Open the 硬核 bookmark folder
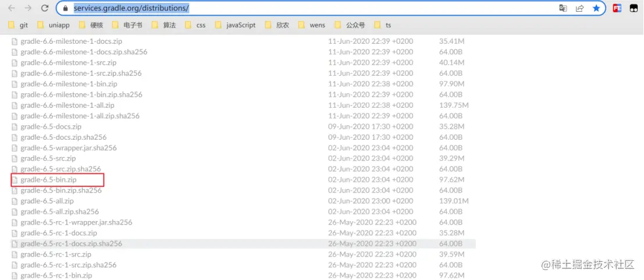644x280 pixels. point(91,25)
